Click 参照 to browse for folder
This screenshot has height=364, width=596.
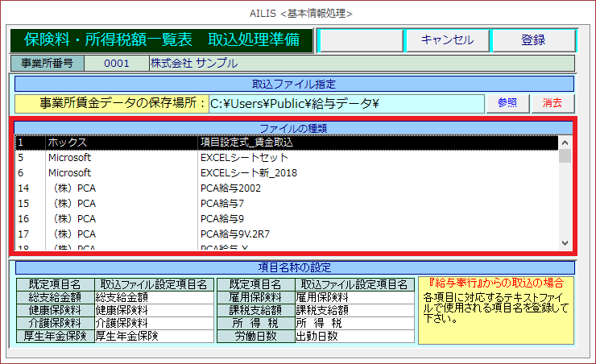[x=507, y=103]
